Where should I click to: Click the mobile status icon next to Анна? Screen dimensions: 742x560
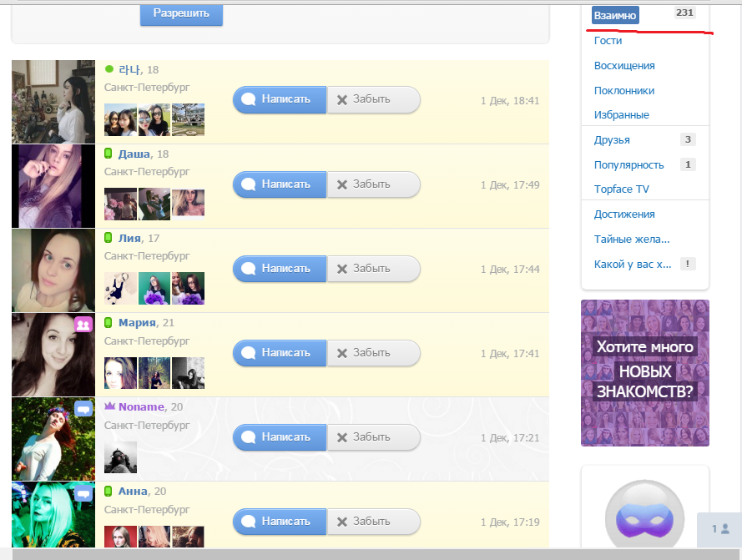pos(108,491)
